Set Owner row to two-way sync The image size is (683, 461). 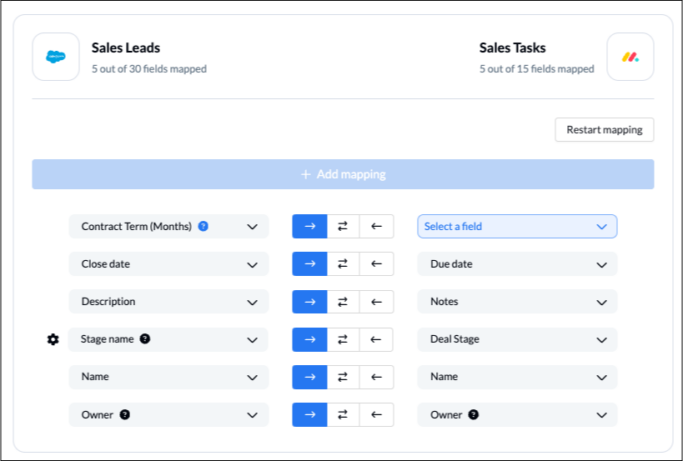[x=343, y=414]
